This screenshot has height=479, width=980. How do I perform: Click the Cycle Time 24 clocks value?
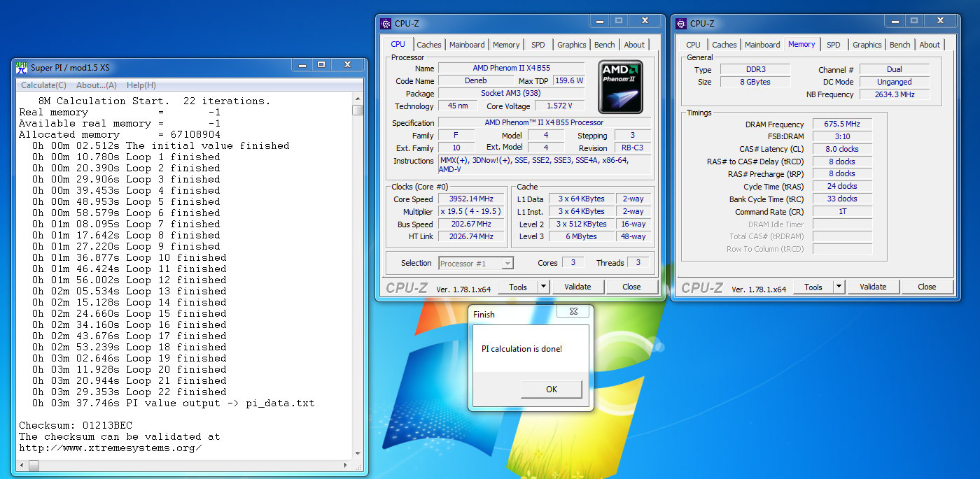pyautogui.click(x=842, y=186)
